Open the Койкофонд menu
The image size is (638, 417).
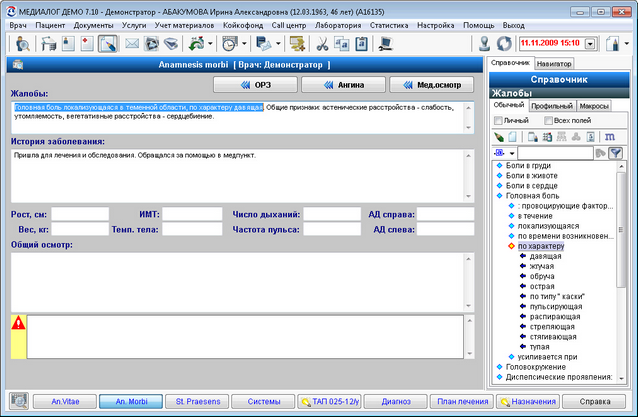tap(243, 25)
